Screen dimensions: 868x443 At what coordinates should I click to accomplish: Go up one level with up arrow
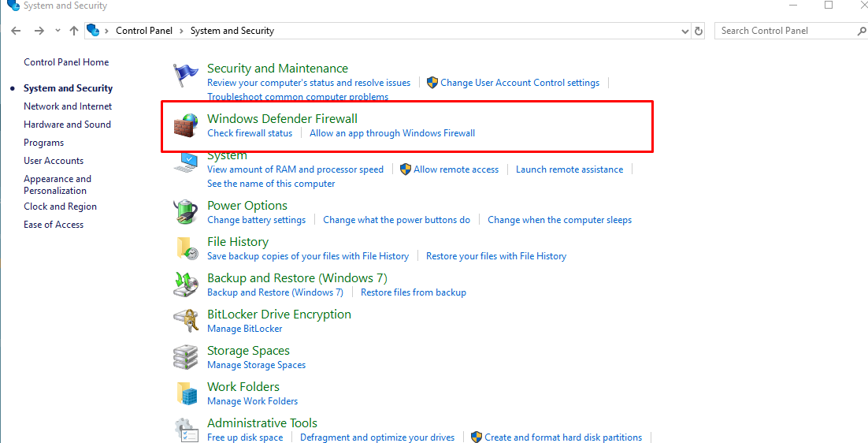[x=73, y=31]
